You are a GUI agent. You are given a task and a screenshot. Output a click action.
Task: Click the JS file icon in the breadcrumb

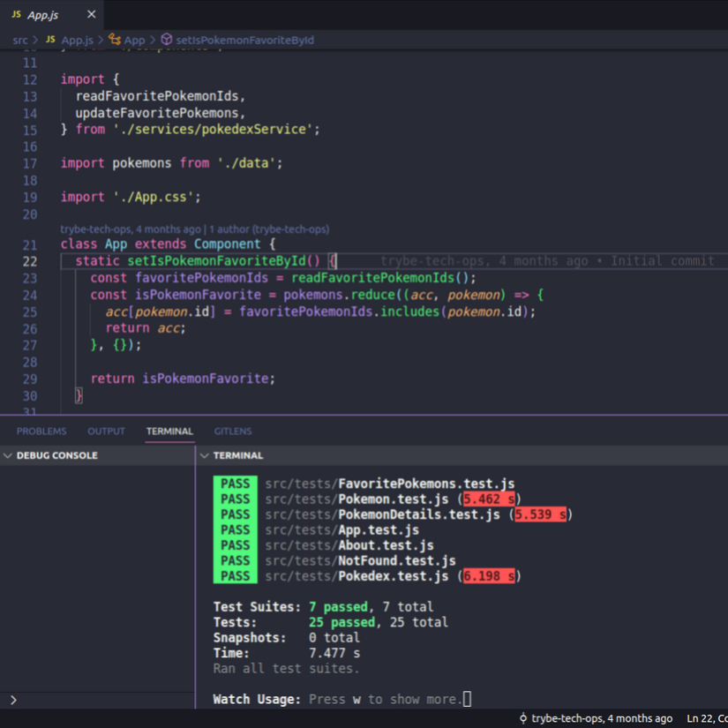pyautogui.click(x=50, y=40)
